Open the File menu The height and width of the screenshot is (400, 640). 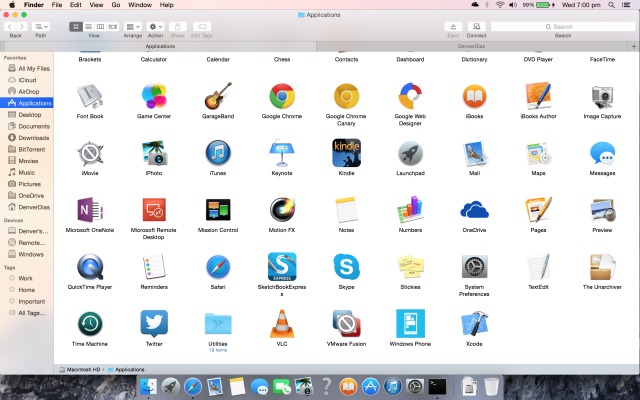[57, 5]
